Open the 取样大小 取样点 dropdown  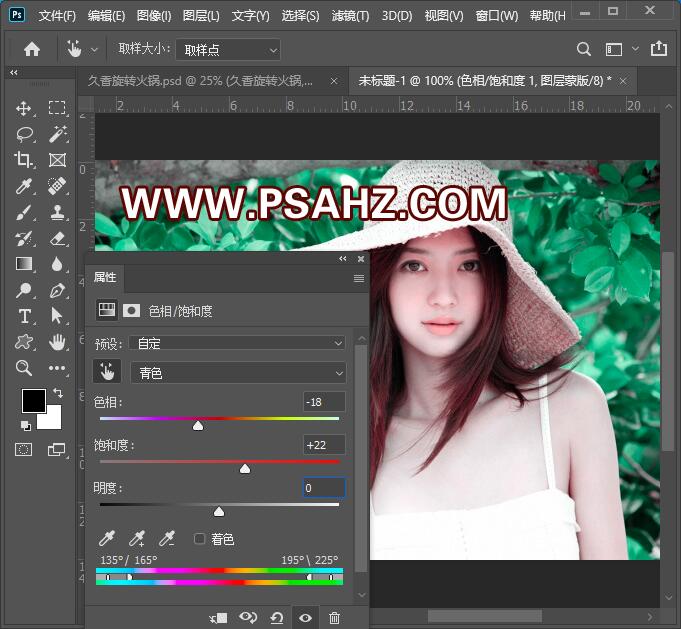click(228, 50)
